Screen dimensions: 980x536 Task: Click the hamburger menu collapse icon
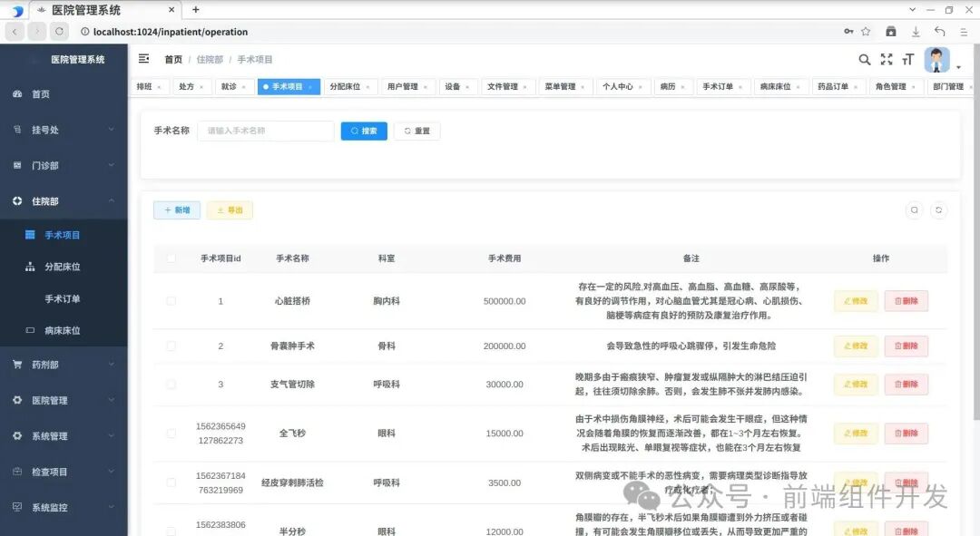coord(142,58)
